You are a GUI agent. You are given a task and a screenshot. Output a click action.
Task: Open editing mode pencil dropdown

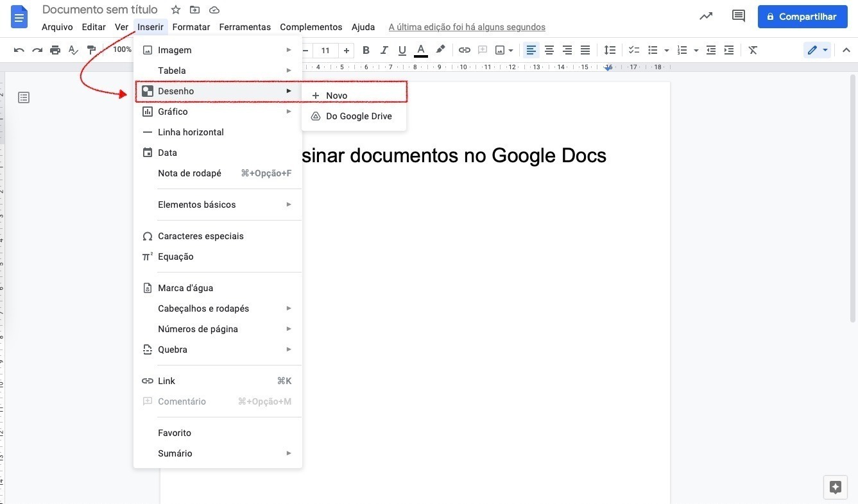(x=818, y=50)
